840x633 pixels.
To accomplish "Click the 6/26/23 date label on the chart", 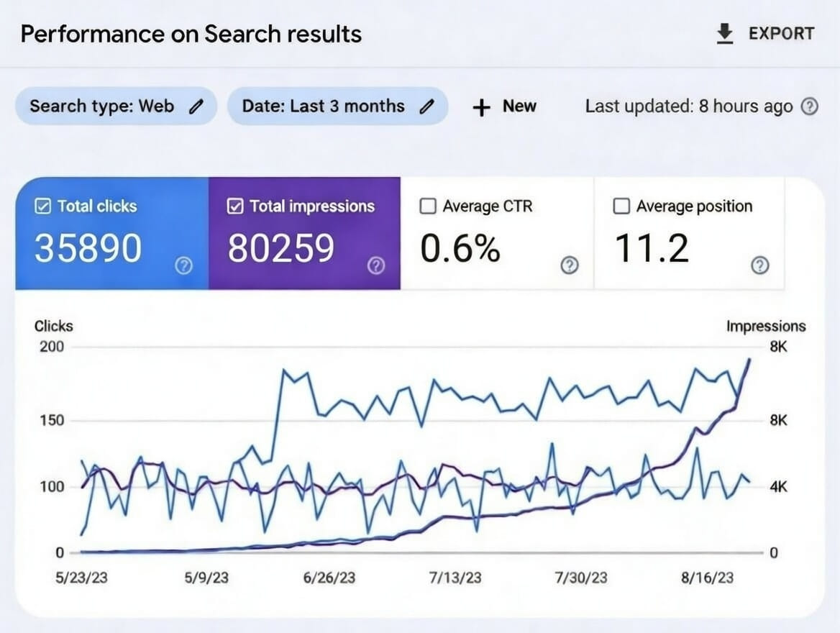I will (x=331, y=577).
